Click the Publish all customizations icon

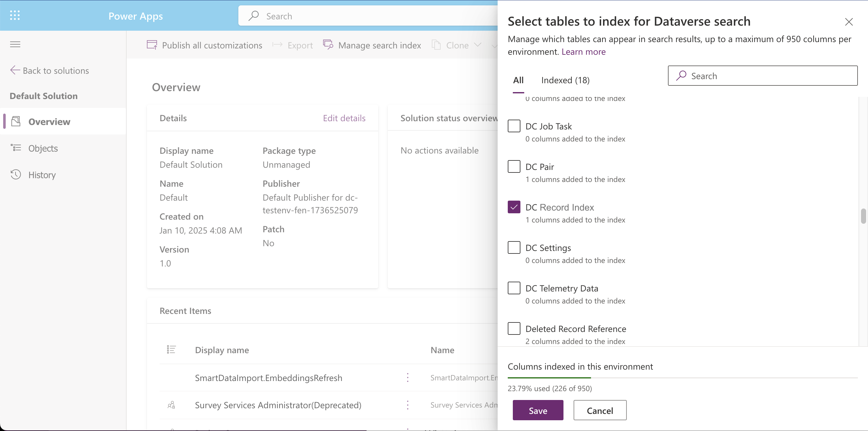coord(152,45)
